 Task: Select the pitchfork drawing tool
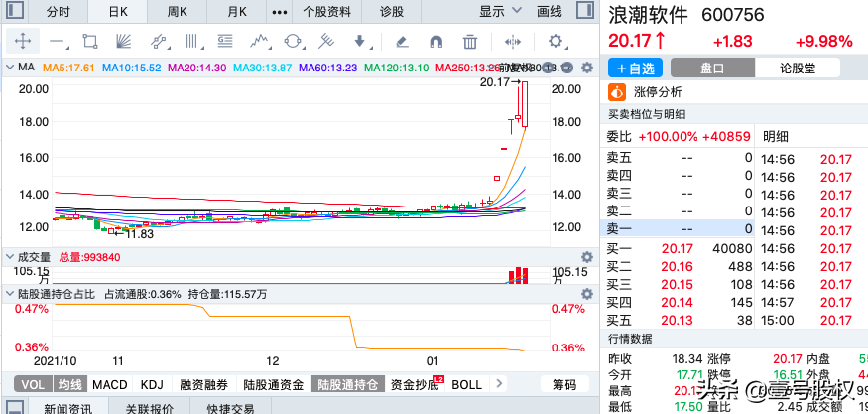click(326, 41)
